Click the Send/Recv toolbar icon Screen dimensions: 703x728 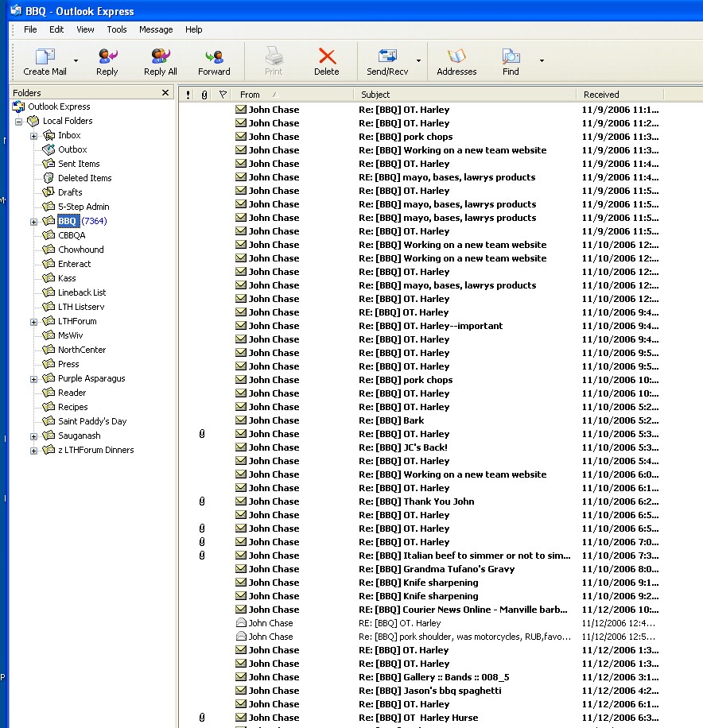point(387,56)
